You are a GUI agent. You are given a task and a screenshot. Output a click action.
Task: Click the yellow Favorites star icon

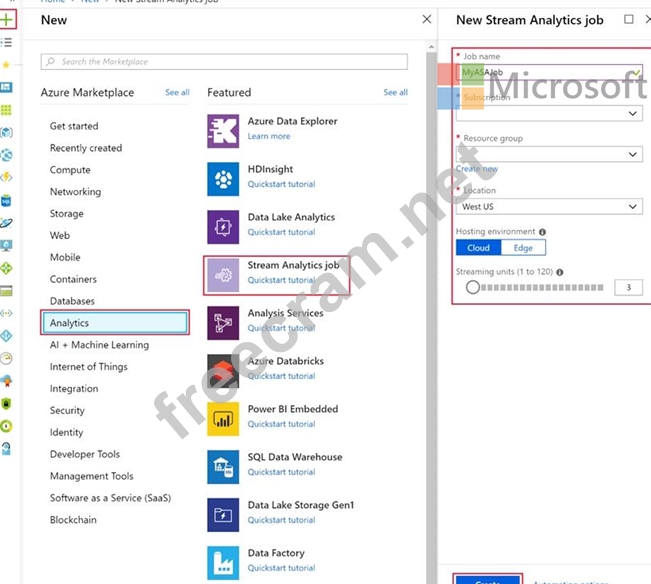pos(6,65)
